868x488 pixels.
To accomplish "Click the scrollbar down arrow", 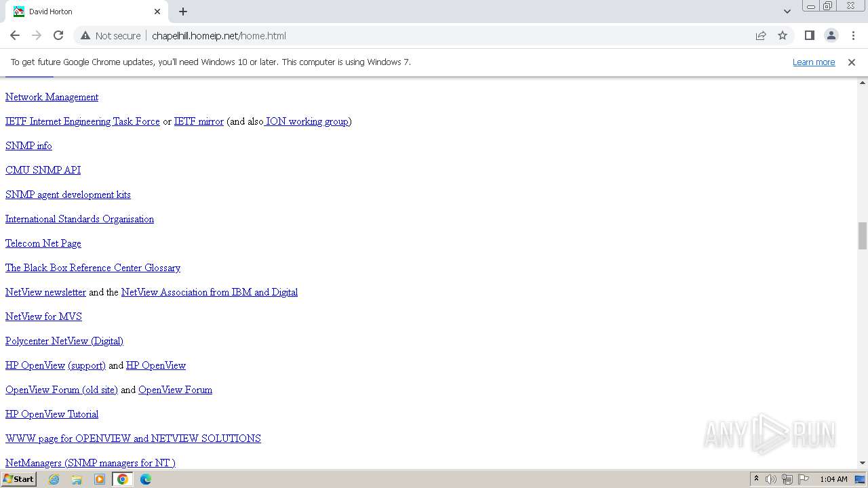I will 863,463.
